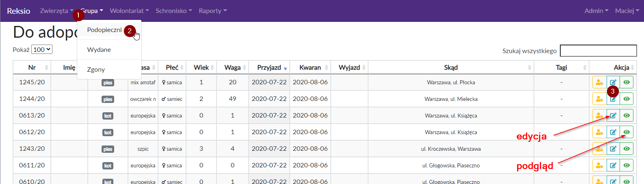Click the kot tag in row 0611/20
Viewport: 644px width, 184px height.
coord(108,166)
